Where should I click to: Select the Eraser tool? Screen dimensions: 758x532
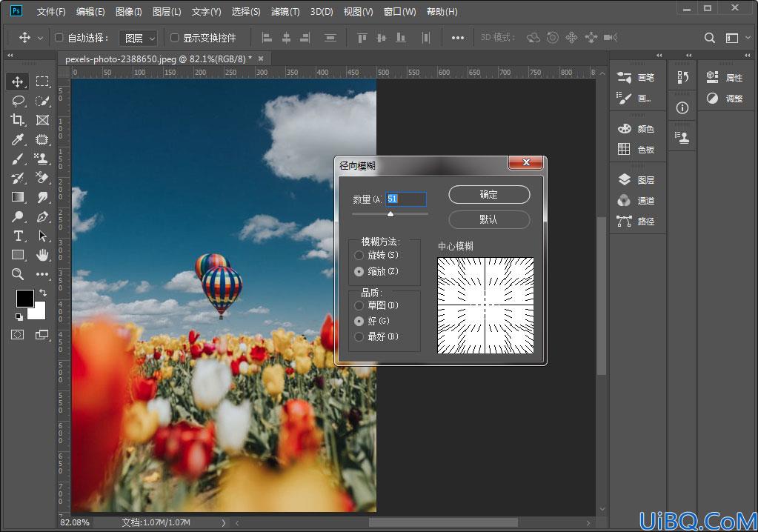pos(42,178)
